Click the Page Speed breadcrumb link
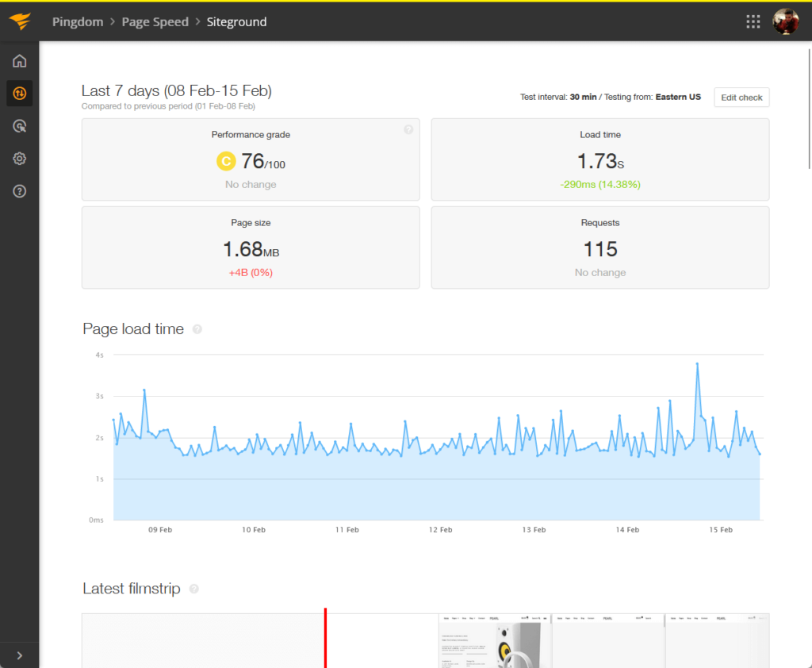The image size is (812, 668). click(155, 21)
